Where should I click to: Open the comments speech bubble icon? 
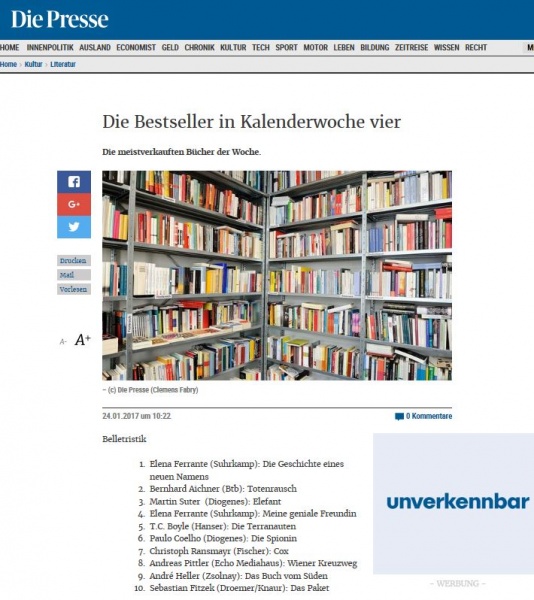(x=399, y=416)
